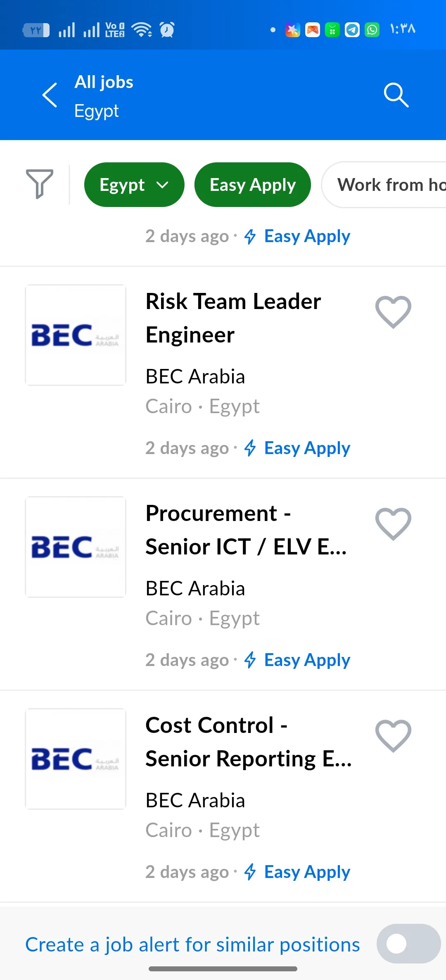The image size is (446, 980).
Task: Toggle job alert for similar positions
Action: pyautogui.click(x=408, y=944)
